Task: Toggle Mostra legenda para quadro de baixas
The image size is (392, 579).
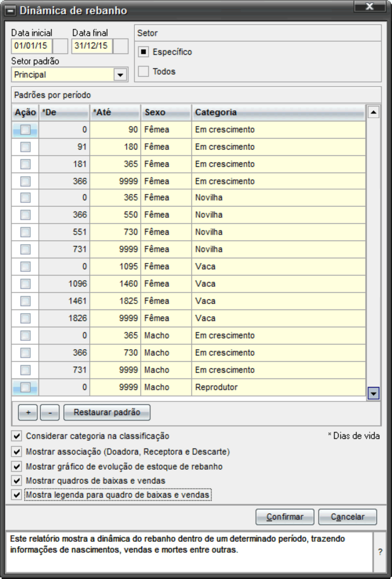Action: (17, 495)
